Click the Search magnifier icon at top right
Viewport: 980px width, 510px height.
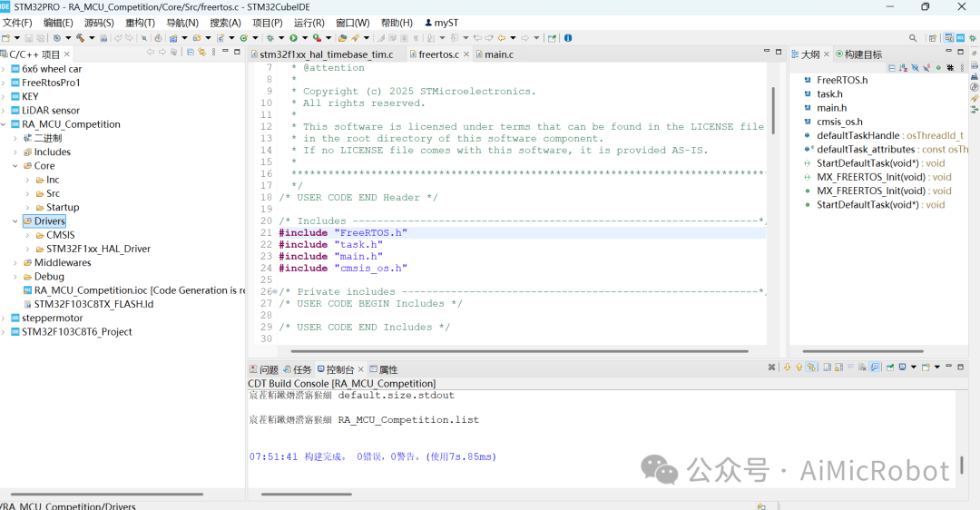point(913,38)
